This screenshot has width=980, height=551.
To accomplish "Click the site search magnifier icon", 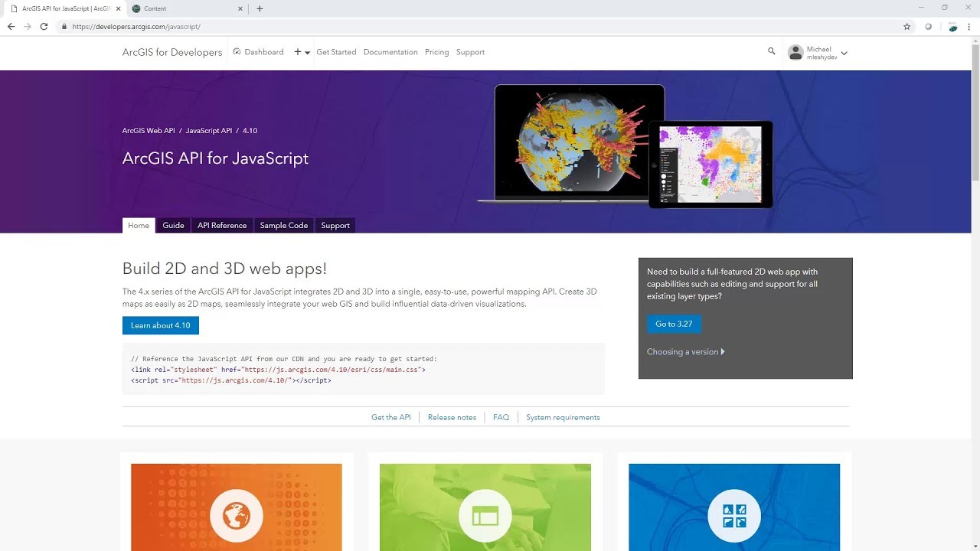I will pyautogui.click(x=771, y=51).
